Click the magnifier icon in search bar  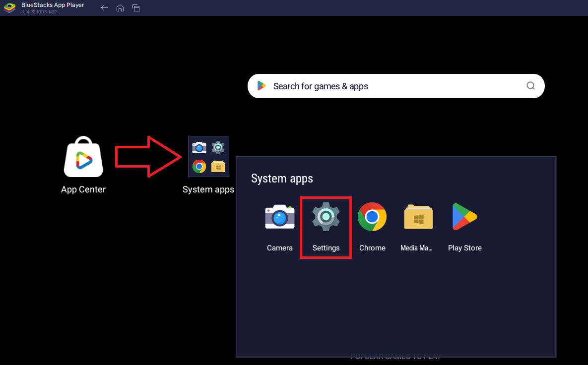tap(530, 86)
